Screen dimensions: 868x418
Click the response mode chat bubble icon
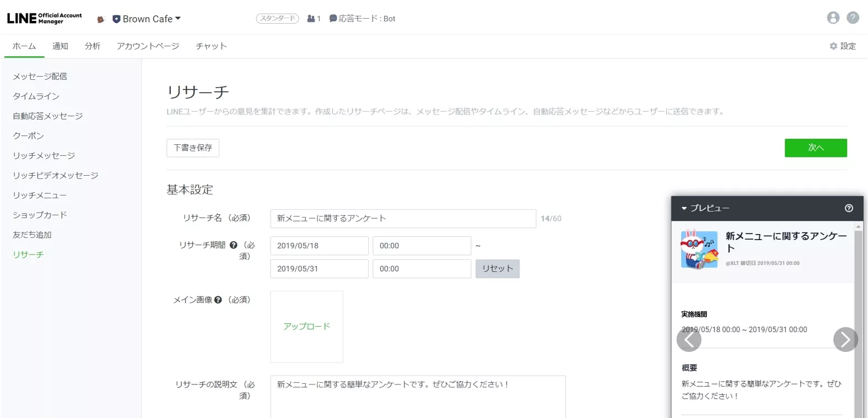pyautogui.click(x=333, y=19)
